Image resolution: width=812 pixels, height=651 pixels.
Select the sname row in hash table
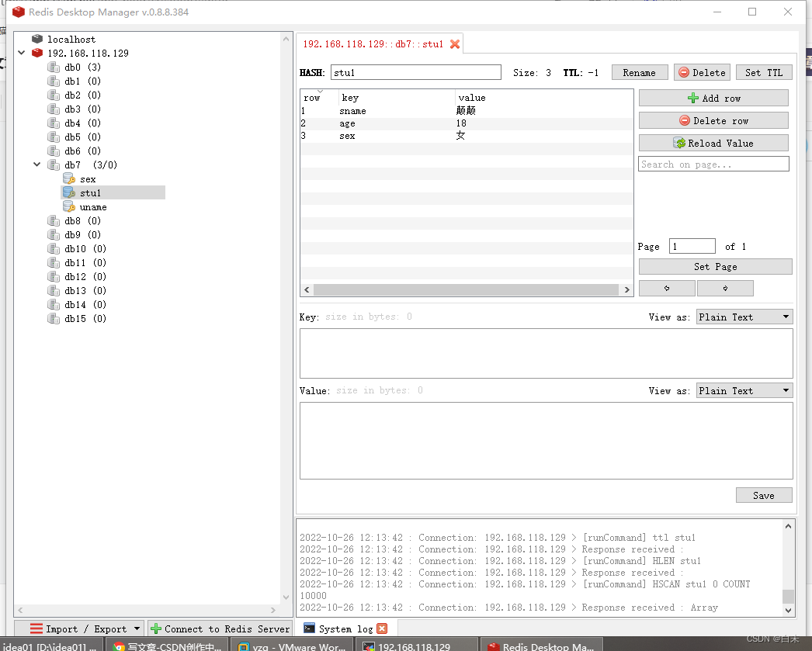pyautogui.click(x=466, y=111)
